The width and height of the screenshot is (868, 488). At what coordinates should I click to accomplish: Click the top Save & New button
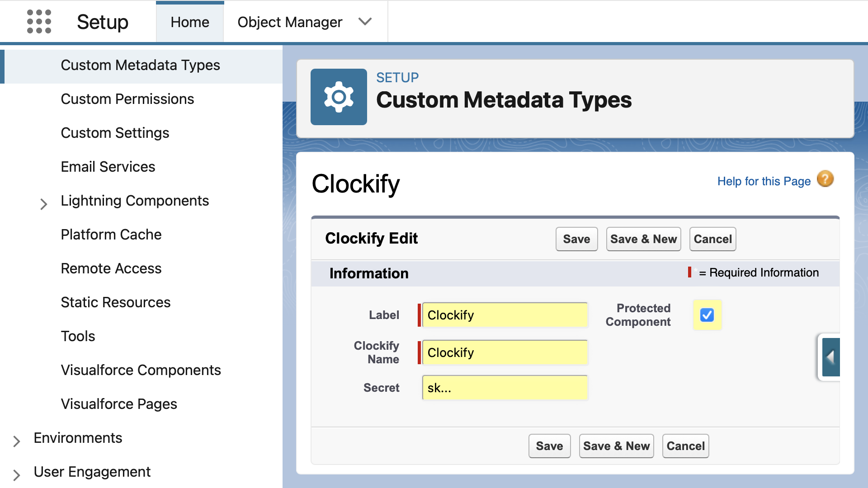click(x=643, y=239)
